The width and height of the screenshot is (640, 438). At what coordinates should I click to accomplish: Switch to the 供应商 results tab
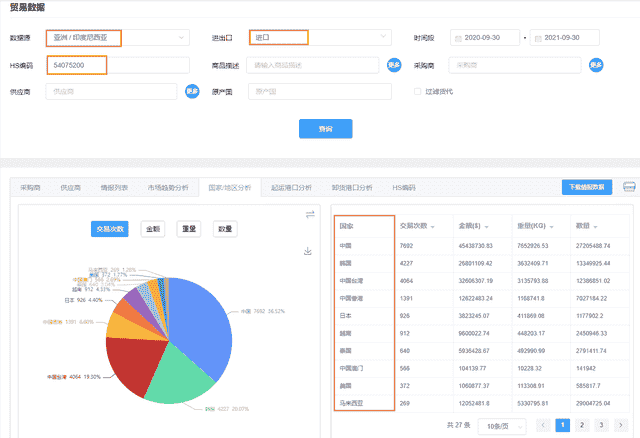tap(71, 188)
